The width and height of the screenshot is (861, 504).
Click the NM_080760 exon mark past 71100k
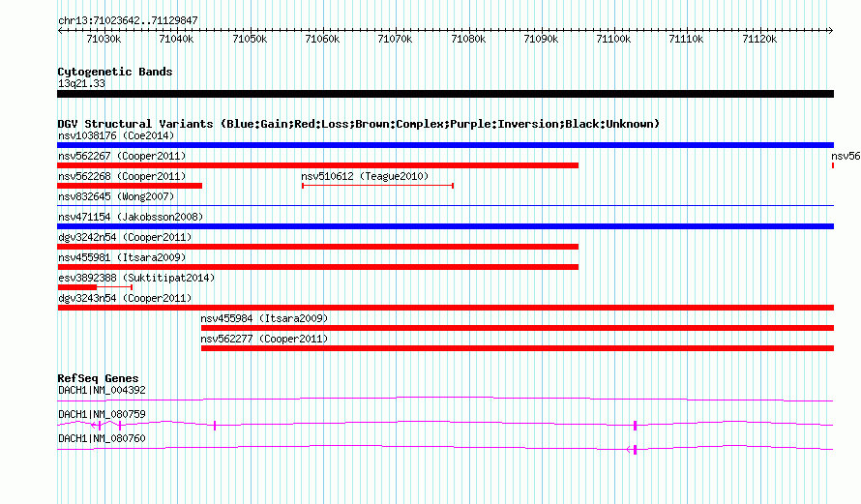(x=636, y=450)
